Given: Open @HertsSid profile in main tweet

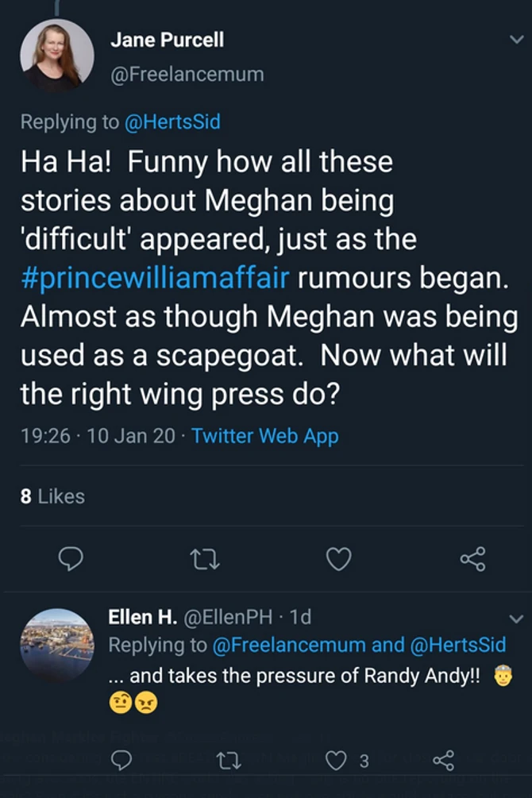Looking at the screenshot, I should coord(173,121).
